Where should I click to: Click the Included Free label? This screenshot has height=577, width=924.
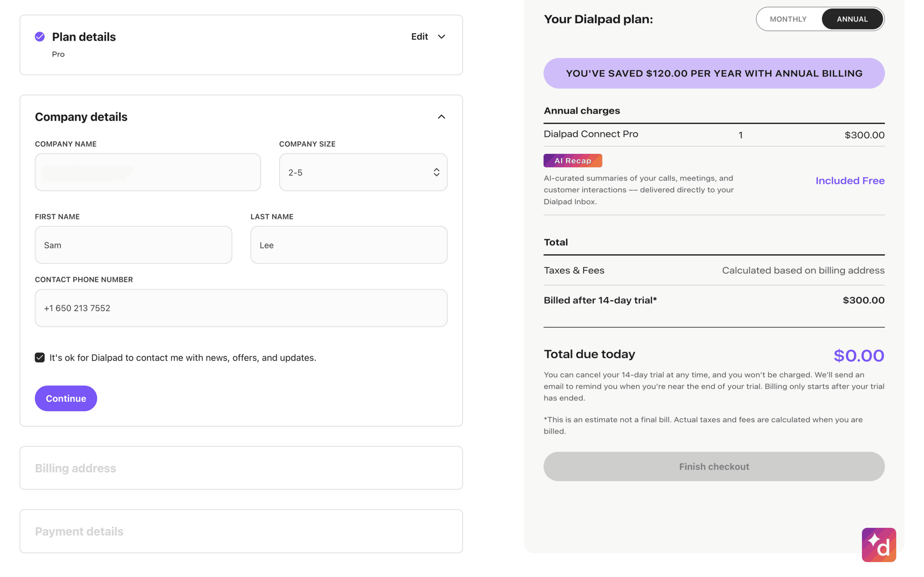coord(849,180)
